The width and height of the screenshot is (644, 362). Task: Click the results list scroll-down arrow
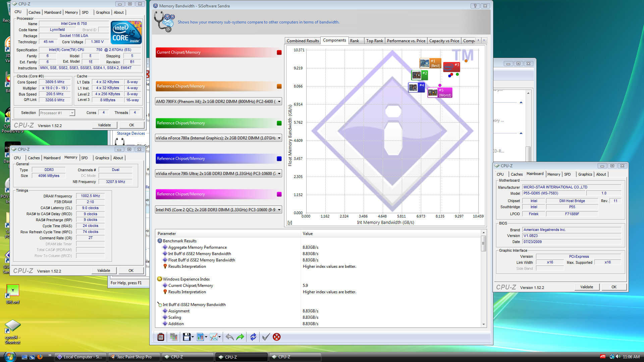click(x=483, y=324)
